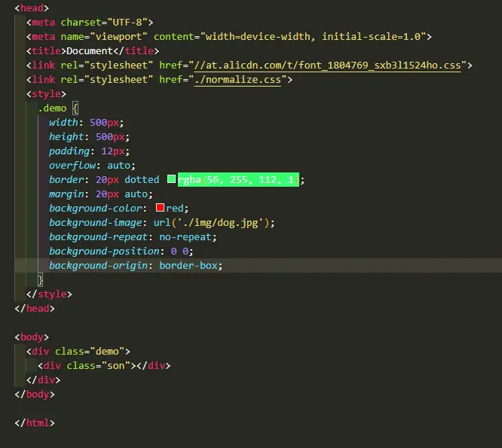Open the alicdn font stylesheet link
Viewport: 502px width, 448px height.
(327, 66)
